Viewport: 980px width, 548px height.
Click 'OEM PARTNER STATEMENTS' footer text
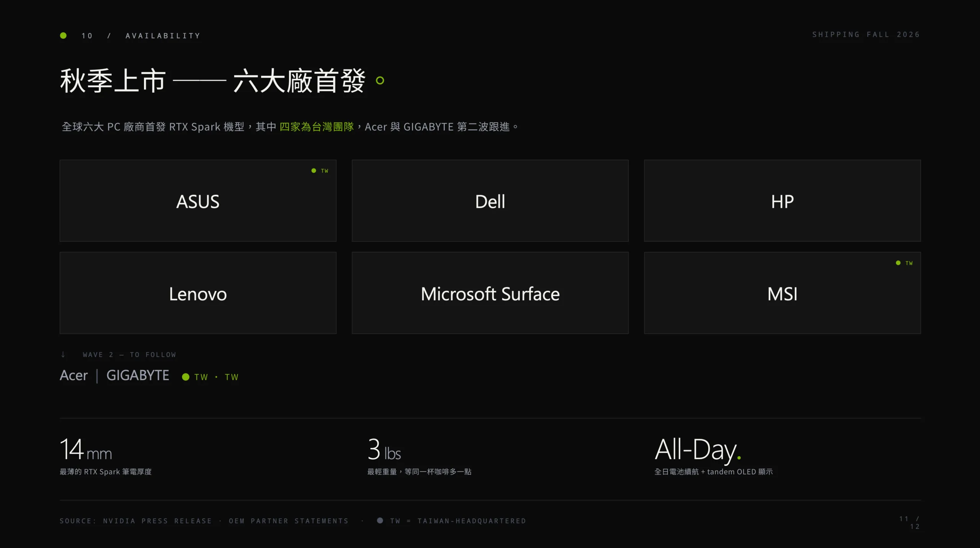(289, 521)
